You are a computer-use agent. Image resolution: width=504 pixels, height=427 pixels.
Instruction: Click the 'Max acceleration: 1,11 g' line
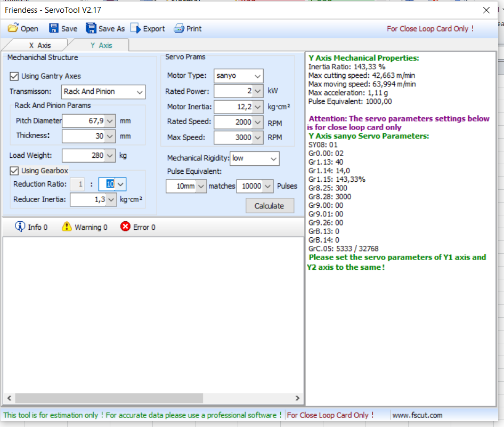click(x=348, y=93)
